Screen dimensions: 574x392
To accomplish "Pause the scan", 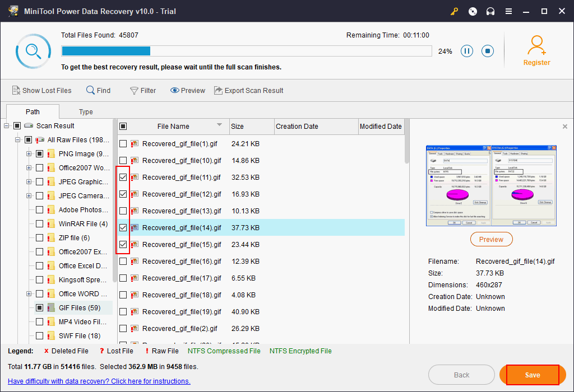I will [467, 51].
